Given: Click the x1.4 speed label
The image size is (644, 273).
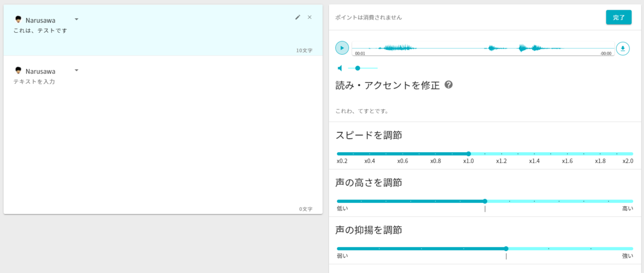Looking at the screenshot, I should (535, 161).
